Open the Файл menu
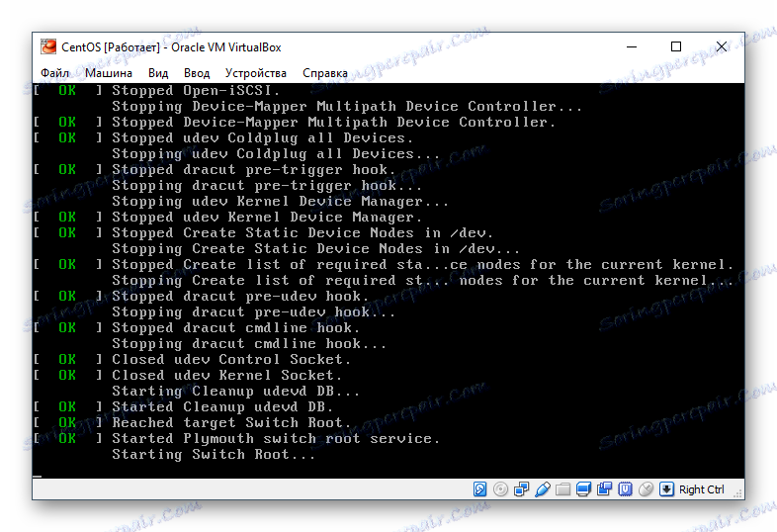The width and height of the screenshot is (777, 532). (x=54, y=73)
